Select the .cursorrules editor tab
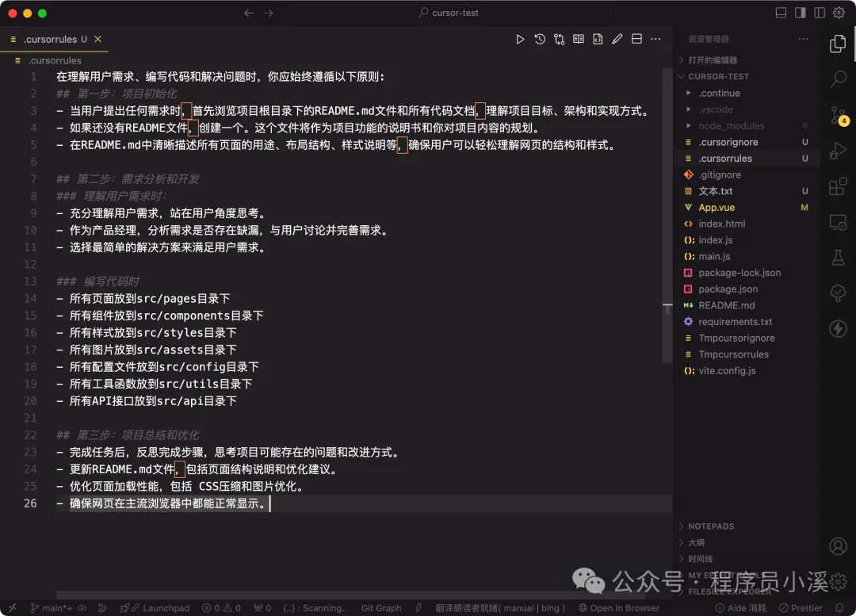The width and height of the screenshot is (856, 616). [55, 40]
